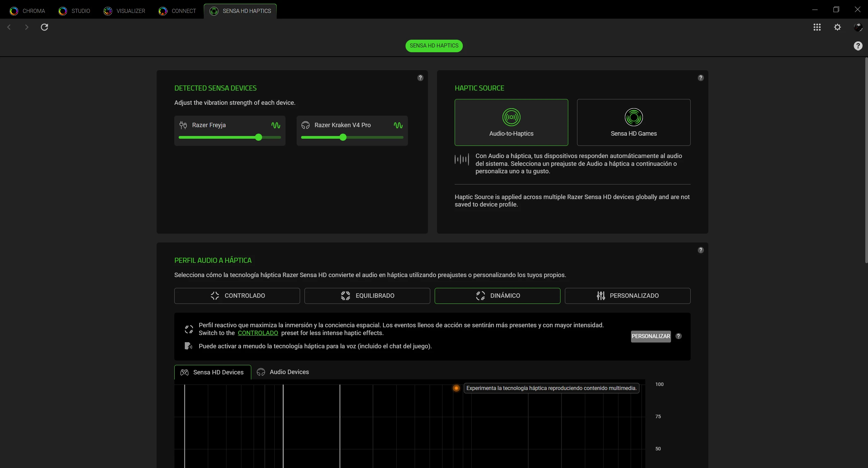Click the PERSONALIZAR button
Image resolution: width=868 pixels, height=468 pixels.
pyautogui.click(x=651, y=336)
